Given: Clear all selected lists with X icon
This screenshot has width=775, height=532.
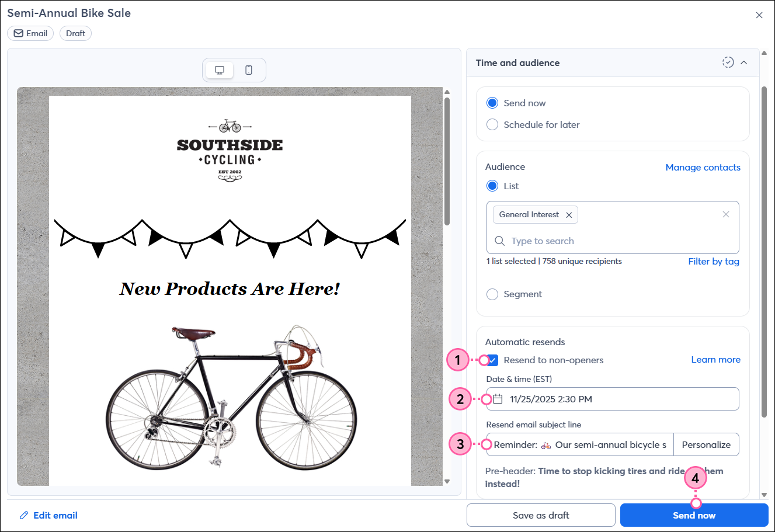Looking at the screenshot, I should click(725, 214).
